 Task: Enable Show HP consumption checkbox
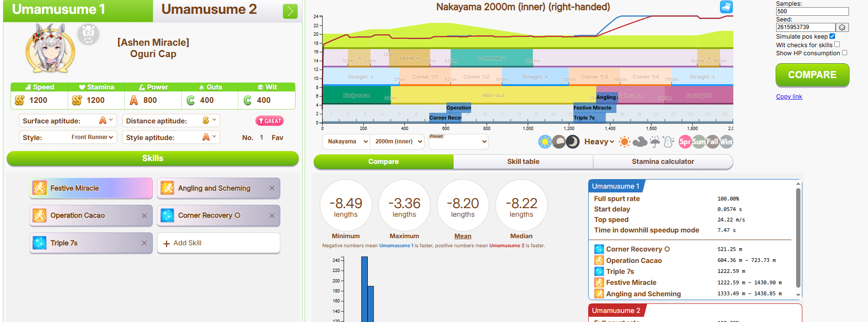coord(845,53)
